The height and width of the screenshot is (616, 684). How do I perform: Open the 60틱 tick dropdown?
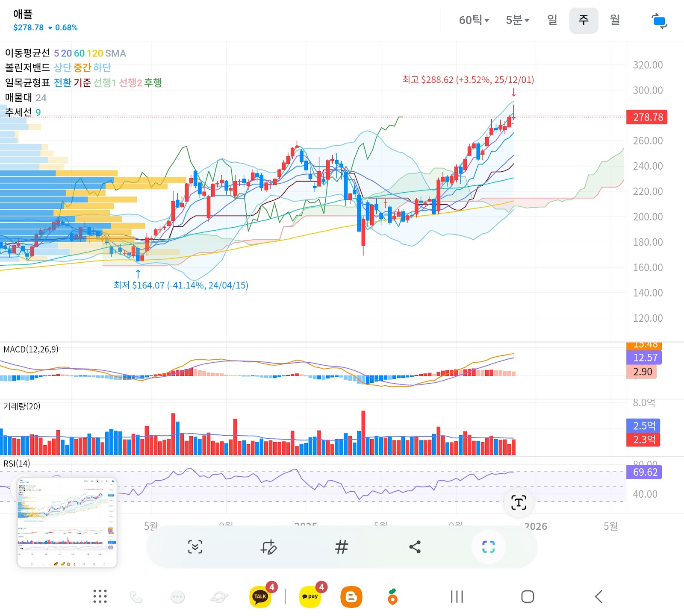(474, 20)
